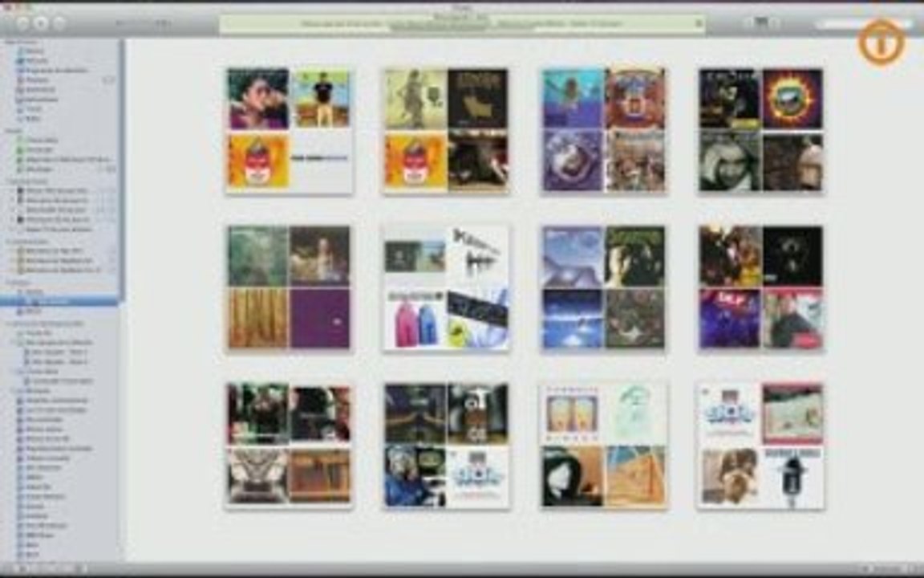Open the sunburst circle on black cover
The width and height of the screenshot is (924, 578).
pyautogui.click(x=792, y=99)
